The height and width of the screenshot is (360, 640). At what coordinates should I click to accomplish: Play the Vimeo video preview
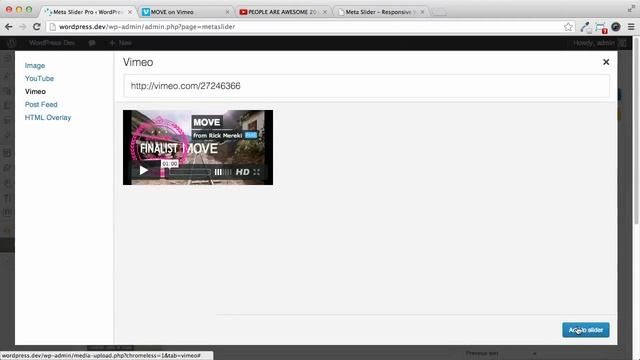pyautogui.click(x=143, y=170)
